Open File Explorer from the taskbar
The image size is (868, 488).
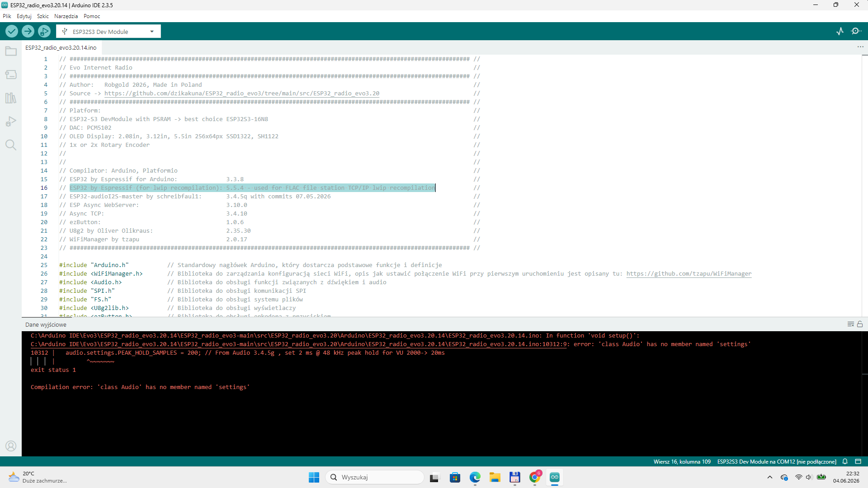tap(495, 477)
